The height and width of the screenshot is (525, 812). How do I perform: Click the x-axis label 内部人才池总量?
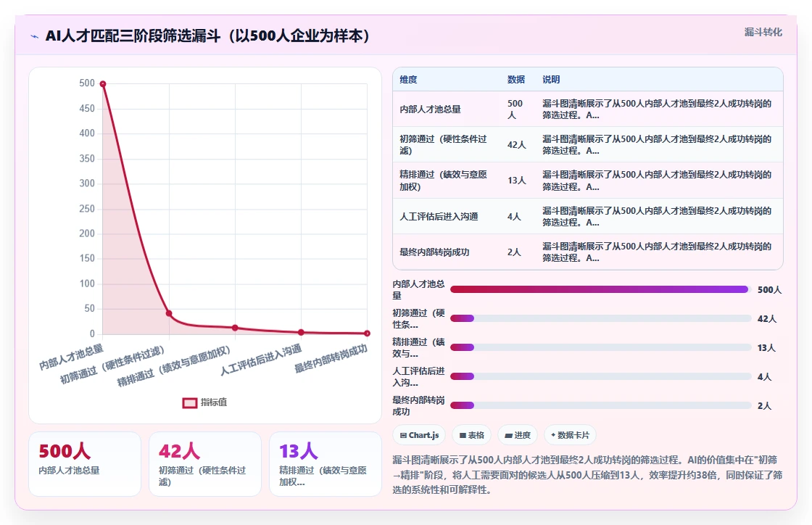pos(72,357)
